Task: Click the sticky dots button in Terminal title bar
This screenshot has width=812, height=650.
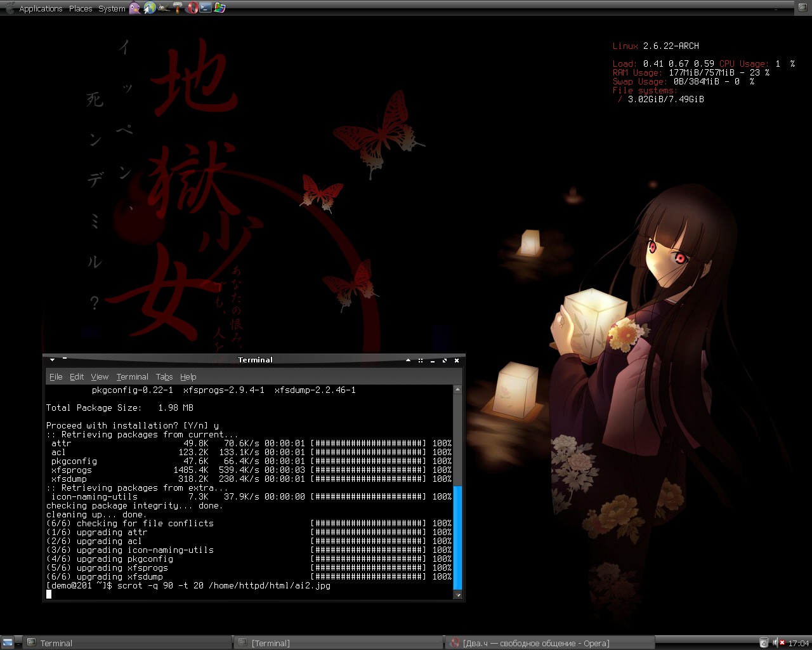Action: coord(420,360)
